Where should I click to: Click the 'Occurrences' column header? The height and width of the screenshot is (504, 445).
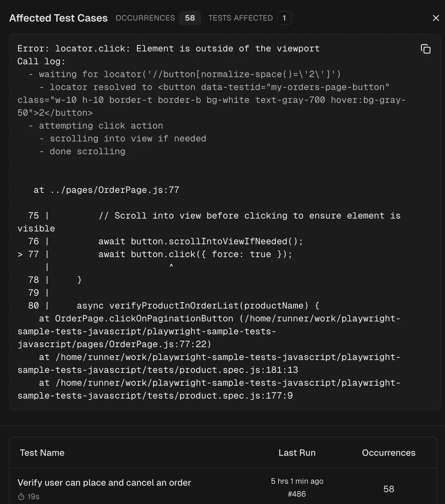click(388, 453)
